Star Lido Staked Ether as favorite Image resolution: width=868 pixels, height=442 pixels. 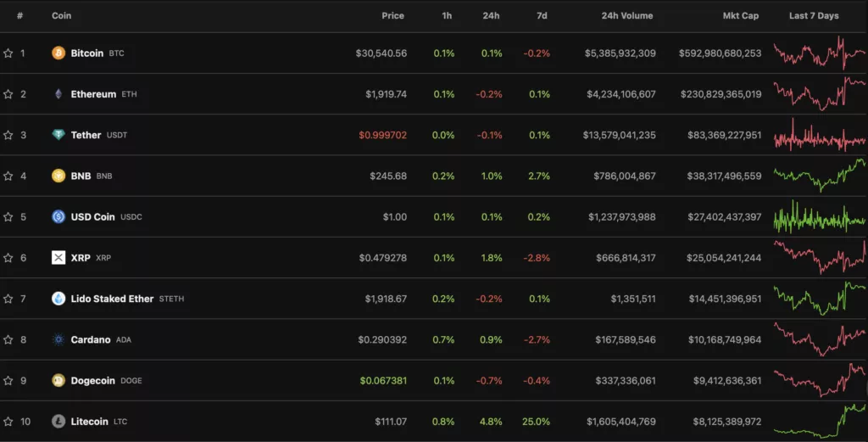(8, 299)
